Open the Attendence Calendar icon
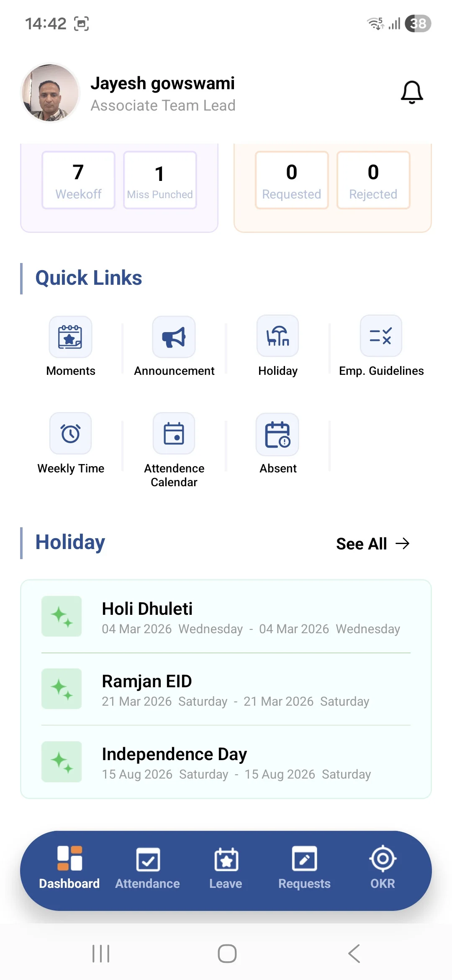This screenshot has height=980, width=452. [x=174, y=433]
